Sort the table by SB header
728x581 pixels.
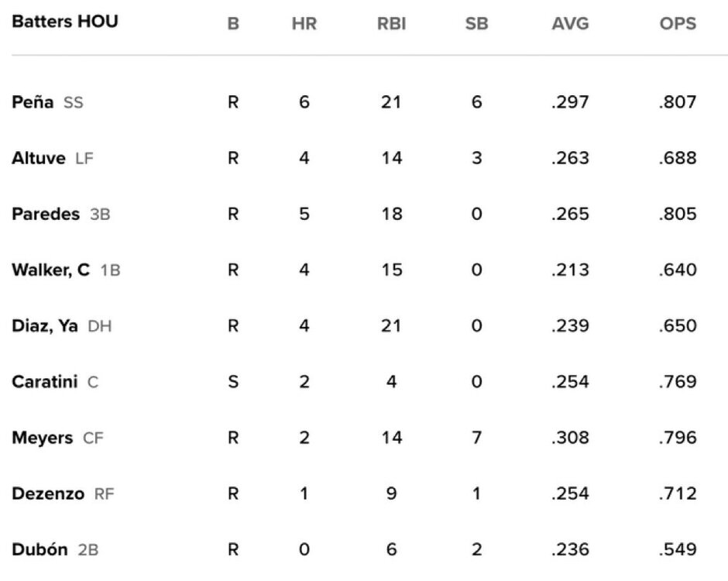click(x=476, y=24)
